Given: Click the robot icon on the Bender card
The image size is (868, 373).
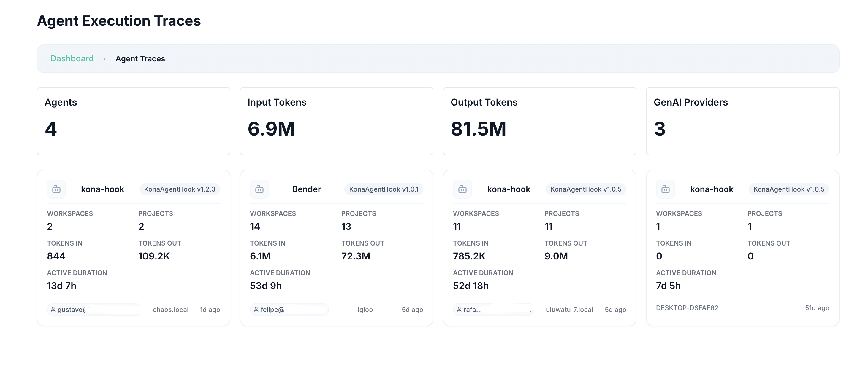Looking at the screenshot, I should click(259, 189).
